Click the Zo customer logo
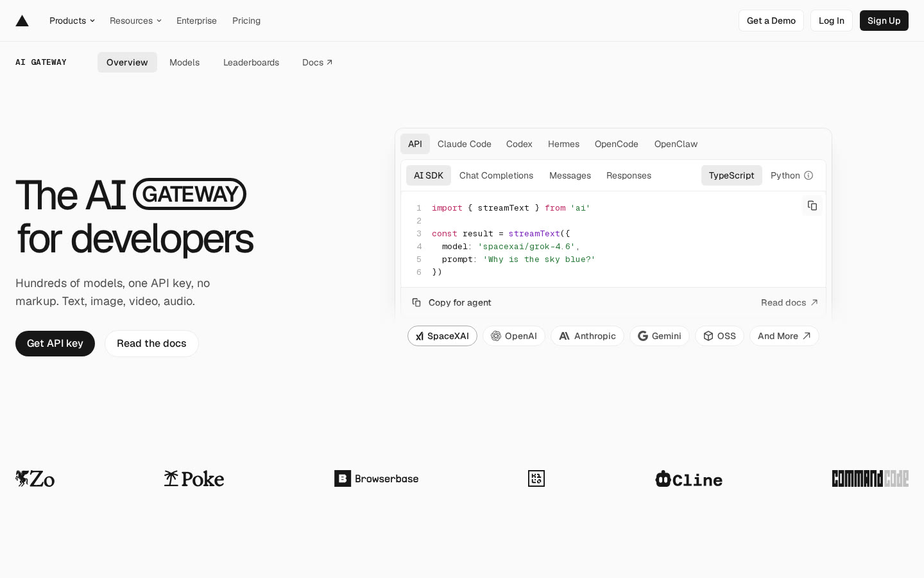This screenshot has width=924, height=578. [35, 478]
